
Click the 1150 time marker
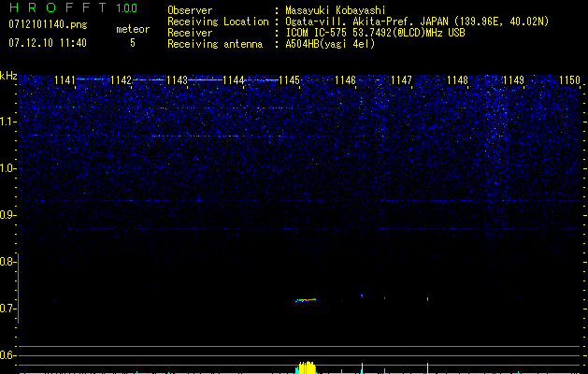(x=569, y=80)
